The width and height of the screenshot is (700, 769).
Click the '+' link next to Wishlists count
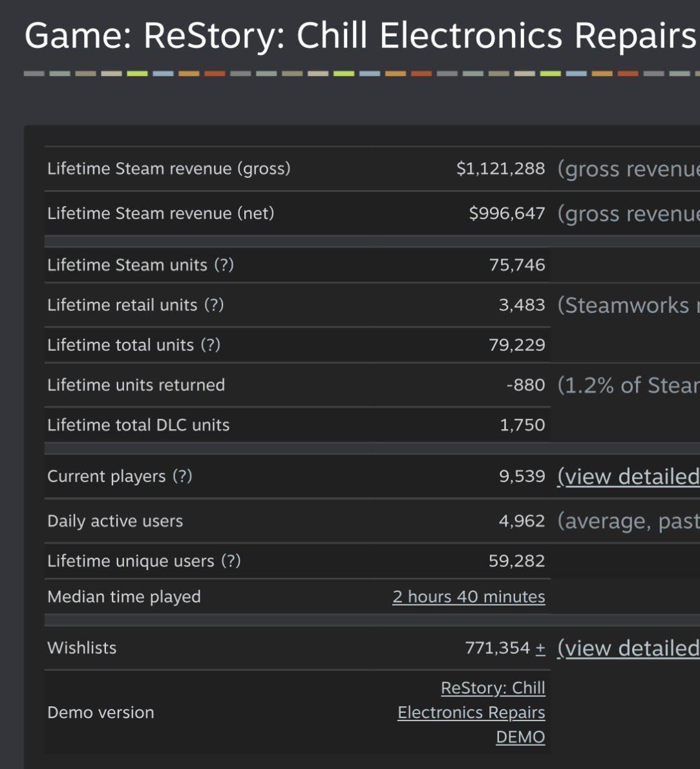click(x=540, y=648)
